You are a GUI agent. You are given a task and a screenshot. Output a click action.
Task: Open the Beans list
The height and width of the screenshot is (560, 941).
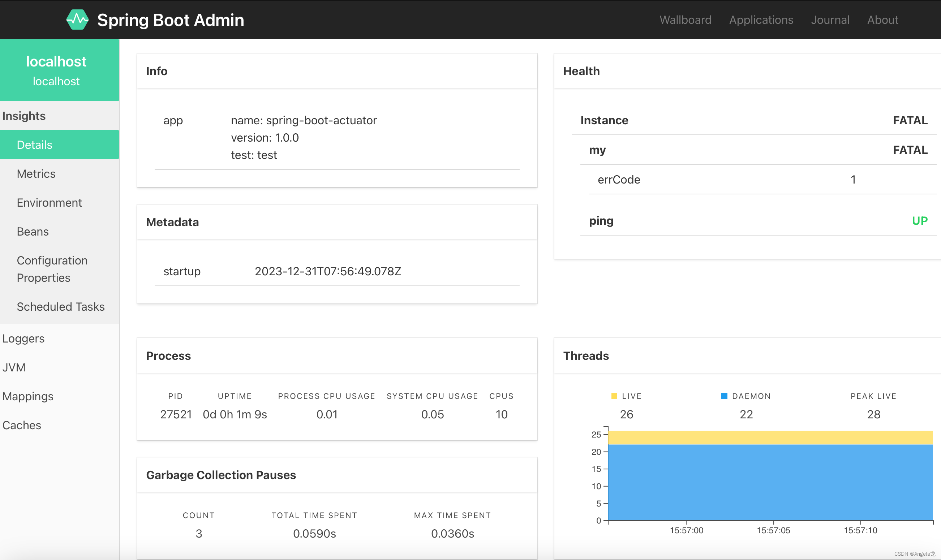coord(32,231)
